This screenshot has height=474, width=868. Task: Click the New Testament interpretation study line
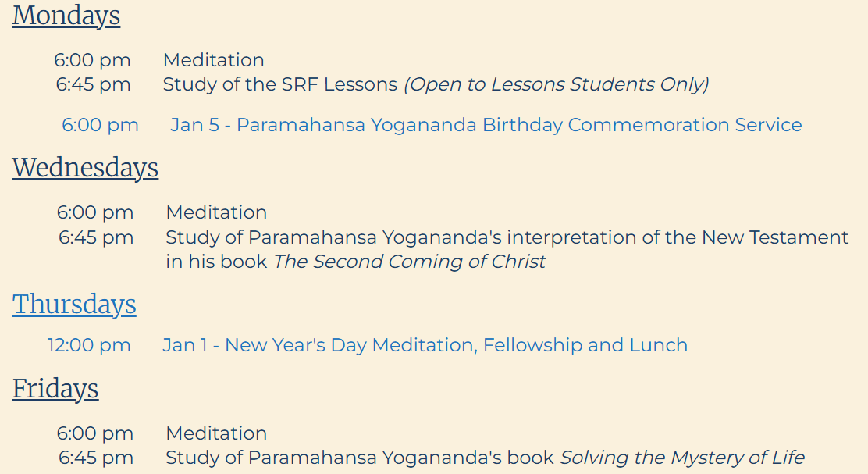pyautogui.click(x=507, y=237)
